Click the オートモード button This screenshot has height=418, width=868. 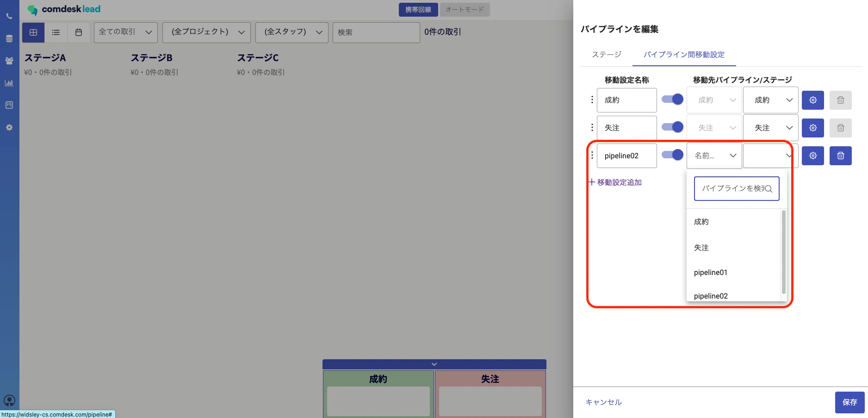[465, 10]
